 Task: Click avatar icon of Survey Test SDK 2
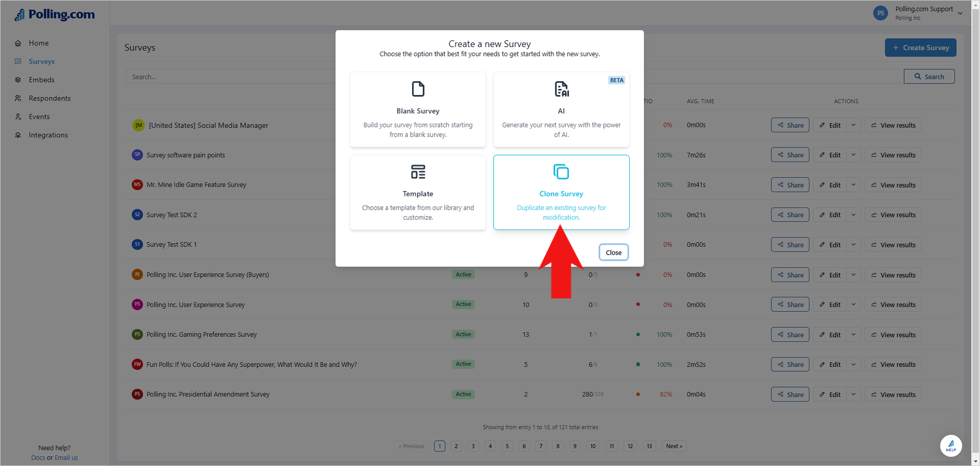click(137, 214)
